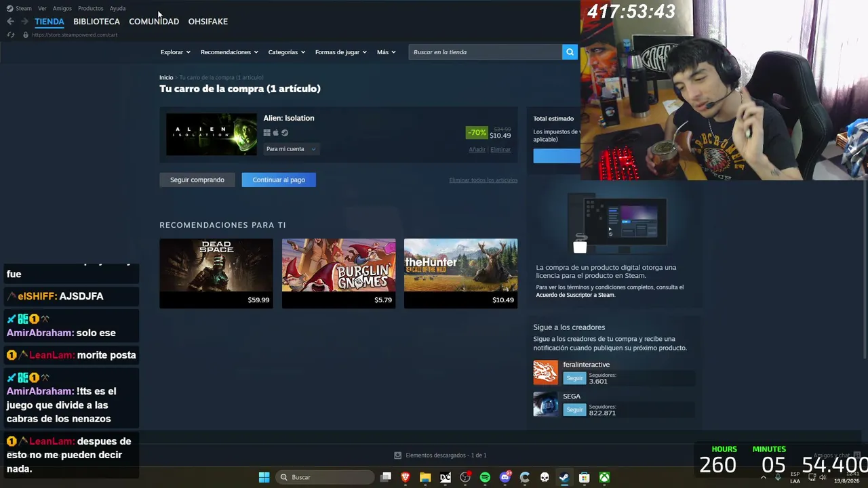Expand the Más dropdown

(387, 52)
